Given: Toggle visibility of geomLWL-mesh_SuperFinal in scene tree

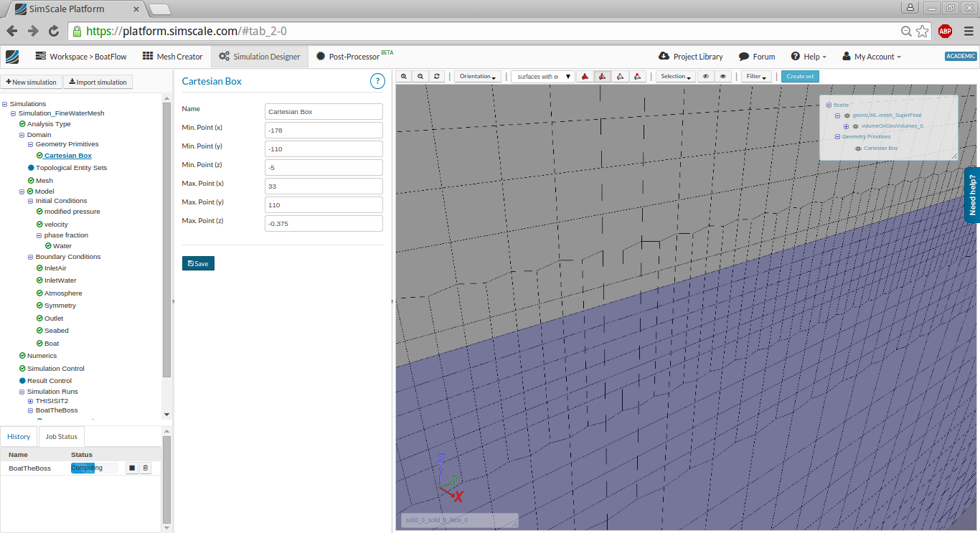Looking at the screenshot, I should [847, 115].
